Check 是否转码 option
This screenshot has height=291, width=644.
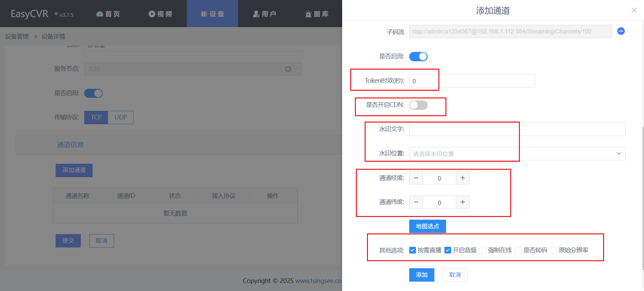click(x=519, y=250)
